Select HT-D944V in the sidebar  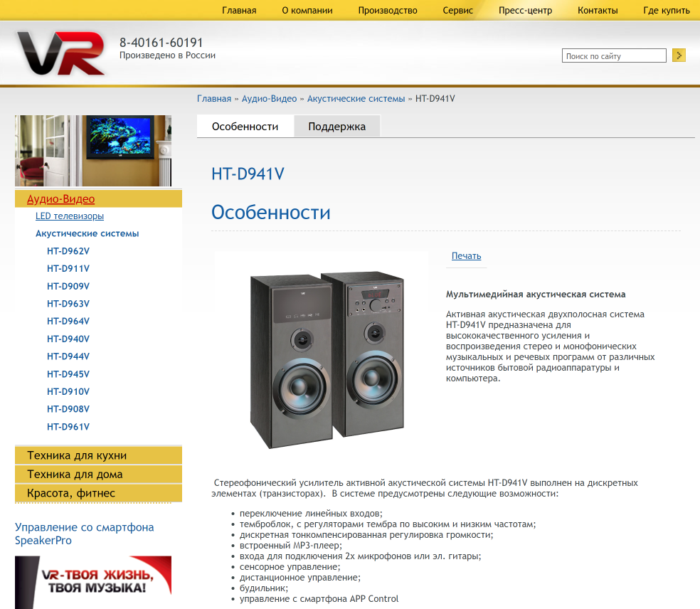(x=68, y=356)
